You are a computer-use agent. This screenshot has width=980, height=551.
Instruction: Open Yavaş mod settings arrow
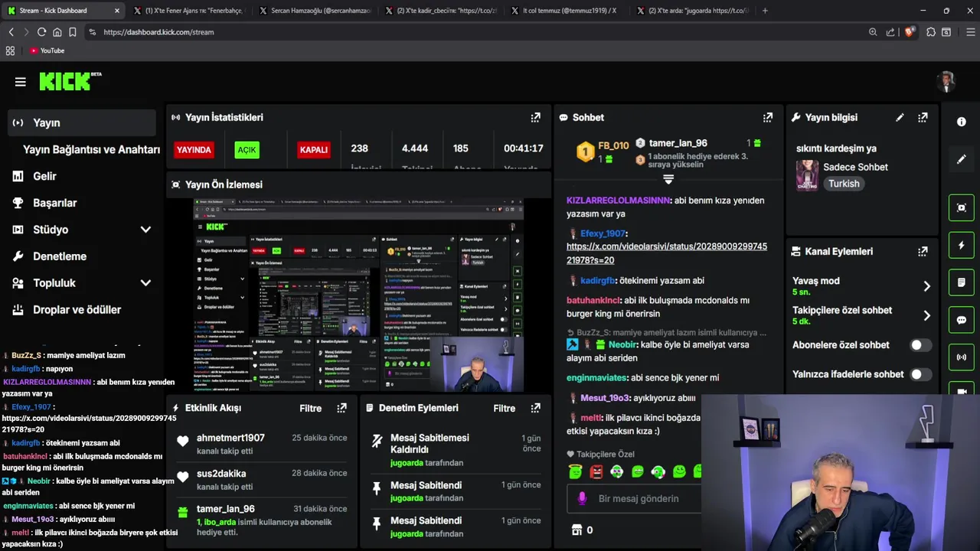[926, 286]
